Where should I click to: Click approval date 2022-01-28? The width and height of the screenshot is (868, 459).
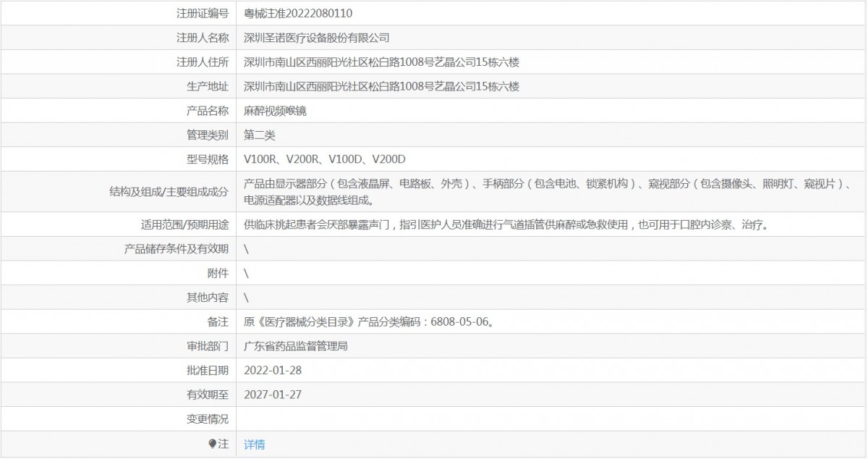pyautogui.click(x=273, y=370)
